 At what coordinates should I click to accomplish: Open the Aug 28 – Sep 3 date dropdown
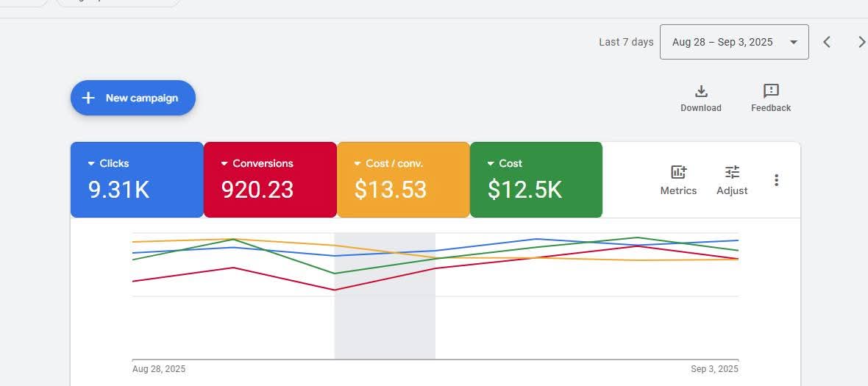tap(733, 42)
